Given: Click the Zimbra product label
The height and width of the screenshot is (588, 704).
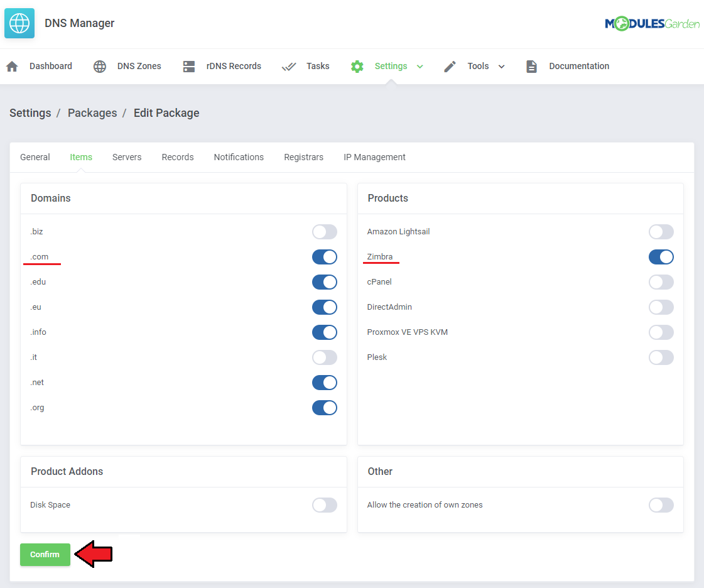Looking at the screenshot, I should 380,256.
